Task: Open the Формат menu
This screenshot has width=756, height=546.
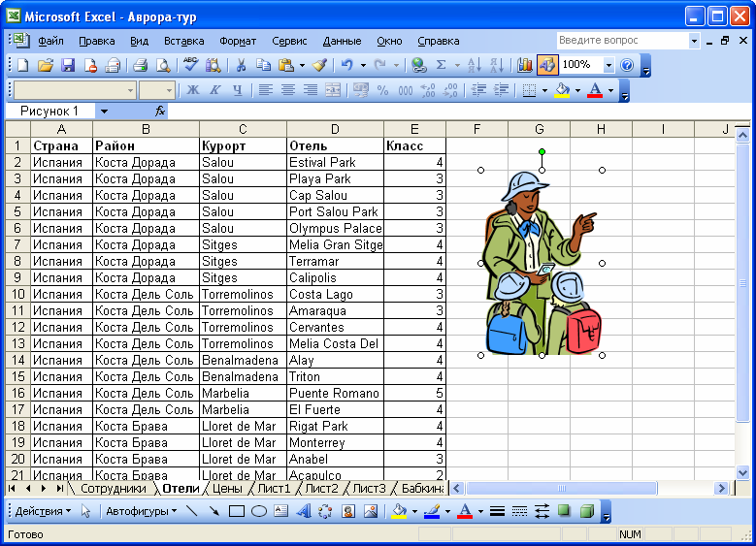Action: [x=238, y=41]
